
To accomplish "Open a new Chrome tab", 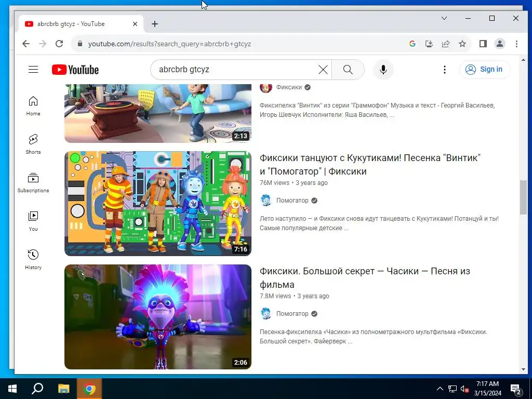I will (155, 24).
